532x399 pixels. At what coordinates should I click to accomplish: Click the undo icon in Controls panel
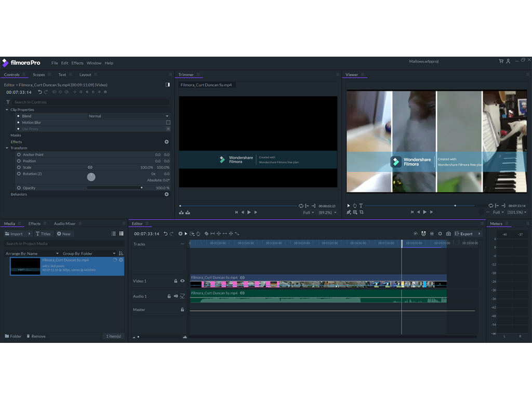40,92
